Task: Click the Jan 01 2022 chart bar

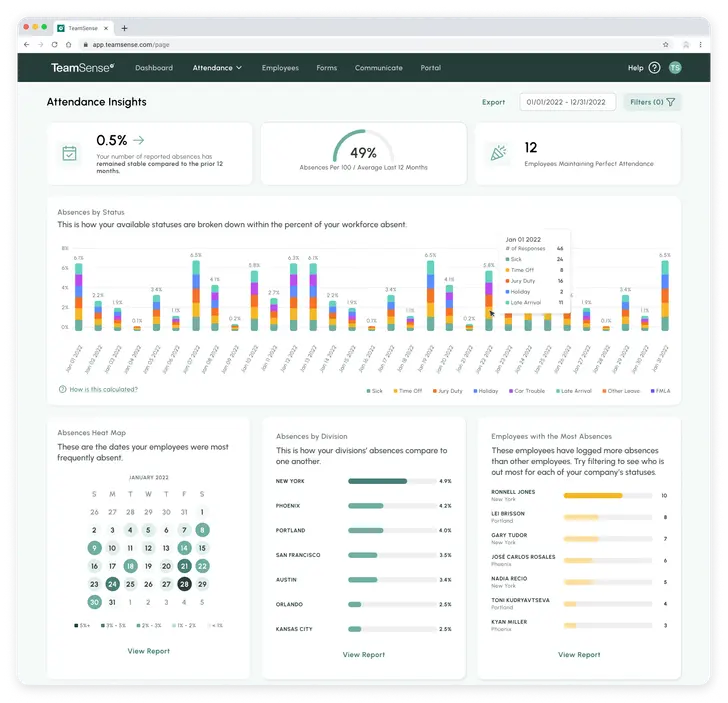Action: pyautogui.click(x=78, y=297)
